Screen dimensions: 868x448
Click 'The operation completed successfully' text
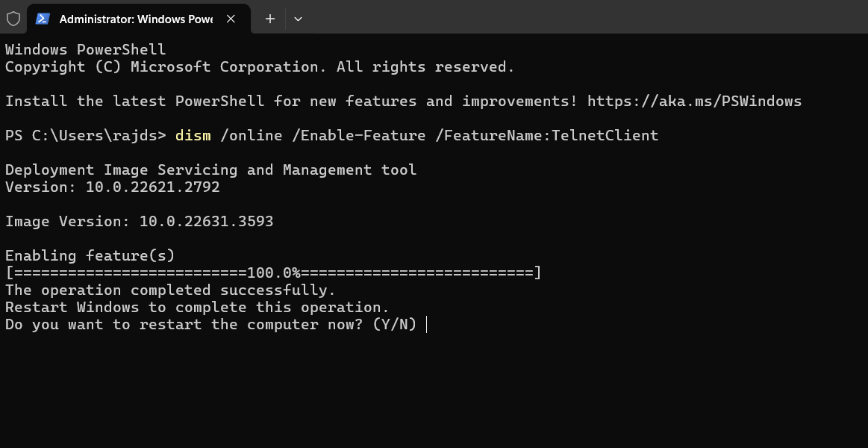pos(169,290)
